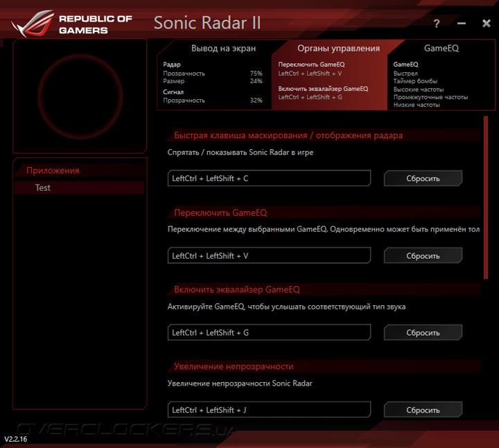499x448 pixels.
Task: Click Высокие частоты in the GameEQ tab
Action: [x=419, y=89]
